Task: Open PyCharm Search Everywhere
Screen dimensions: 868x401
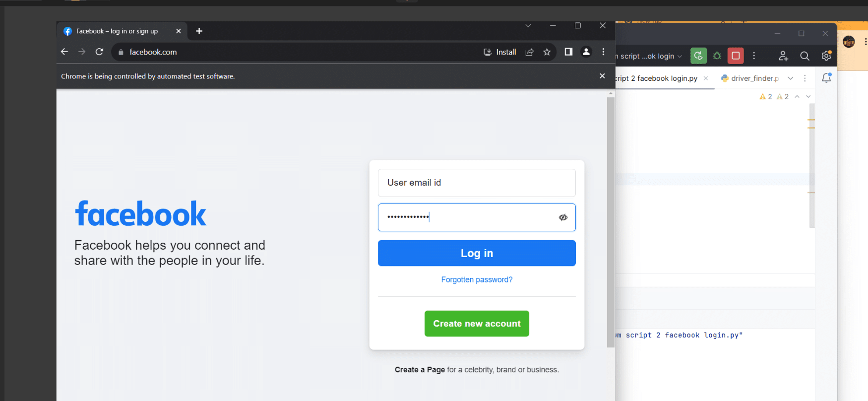Action: (805, 56)
